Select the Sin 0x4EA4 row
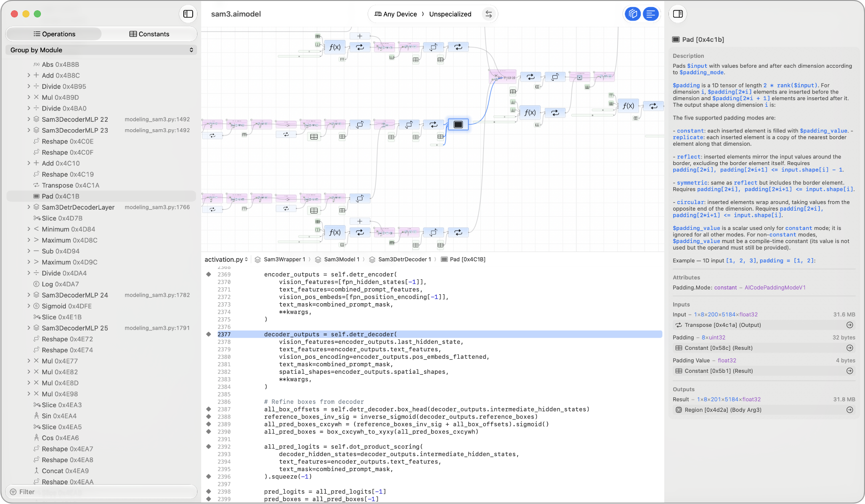 [x=101, y=416]
